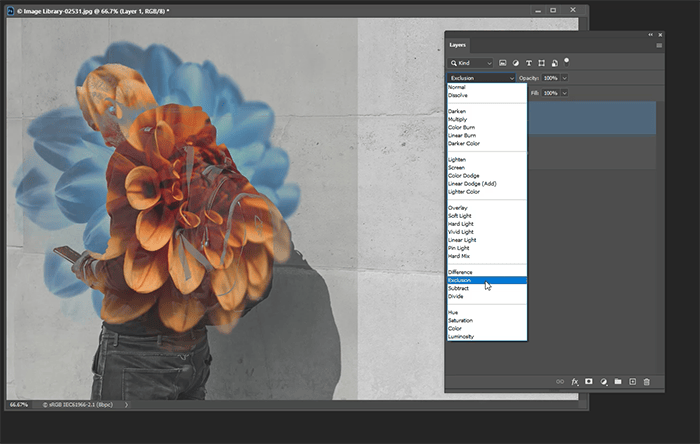The width and height of the screenshot is (700, 444).
Task: Expand the Fill slider dropdown arrow
Action: coord(566,93)
